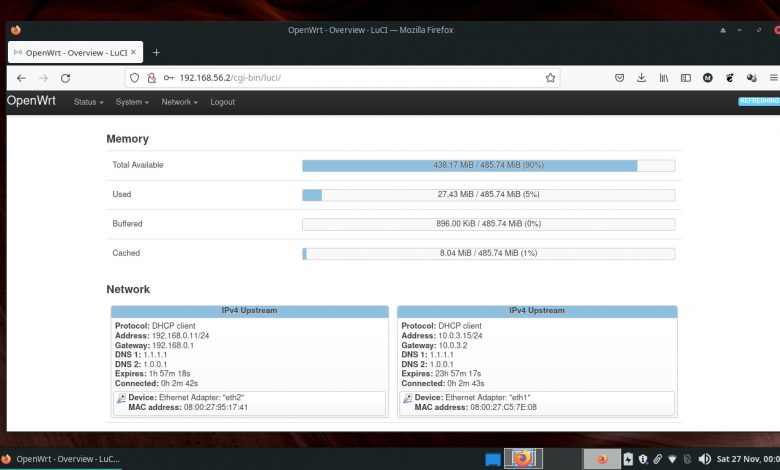This screenshot has width=780, height=470.
Task: Open the tracking protection shield icon
Action: pos(134,78)
